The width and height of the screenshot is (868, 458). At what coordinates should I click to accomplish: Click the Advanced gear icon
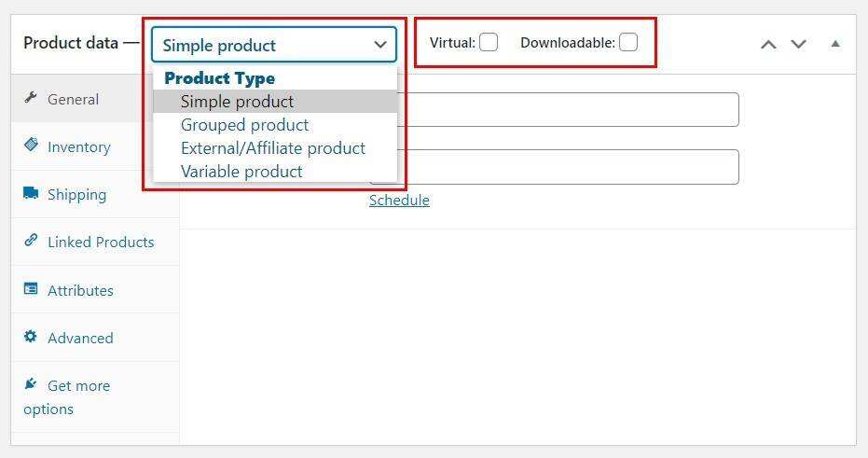31,337
